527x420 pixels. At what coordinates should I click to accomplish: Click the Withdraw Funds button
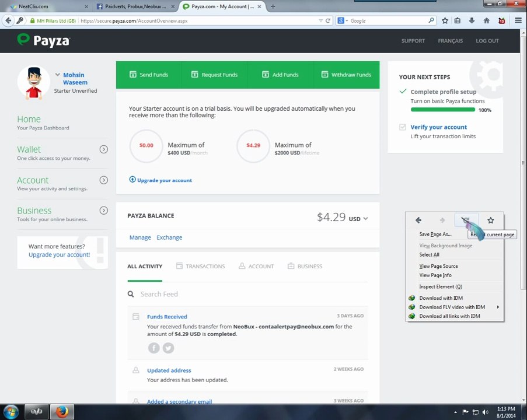[x=346, y=75]
